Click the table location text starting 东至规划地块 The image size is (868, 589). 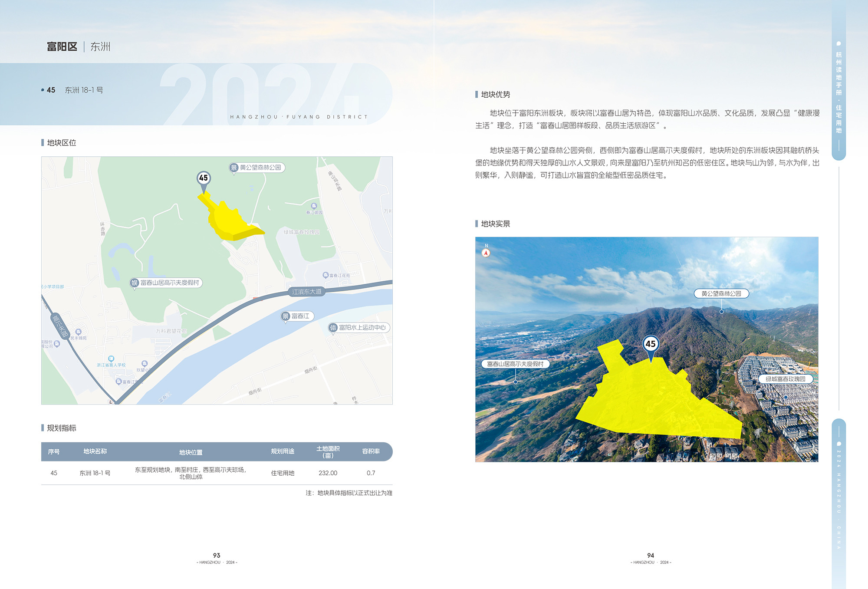(x=191, y=473)
